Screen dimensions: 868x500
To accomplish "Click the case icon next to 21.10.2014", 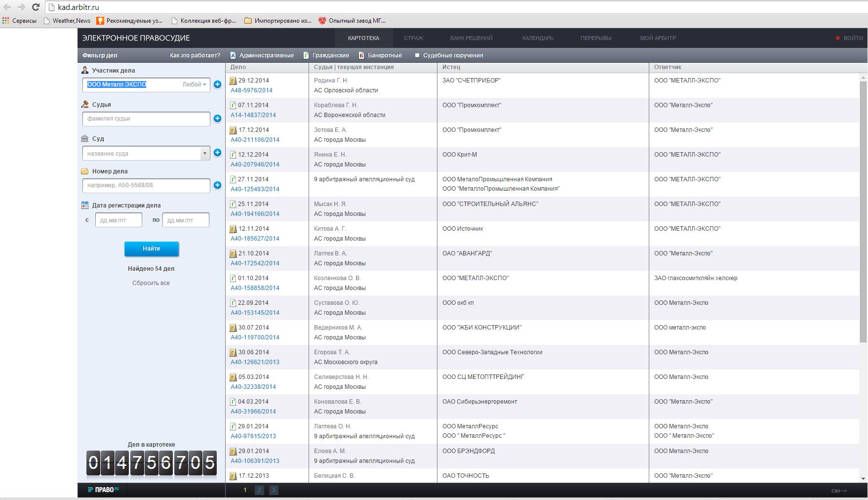I will tap(234, 253).
